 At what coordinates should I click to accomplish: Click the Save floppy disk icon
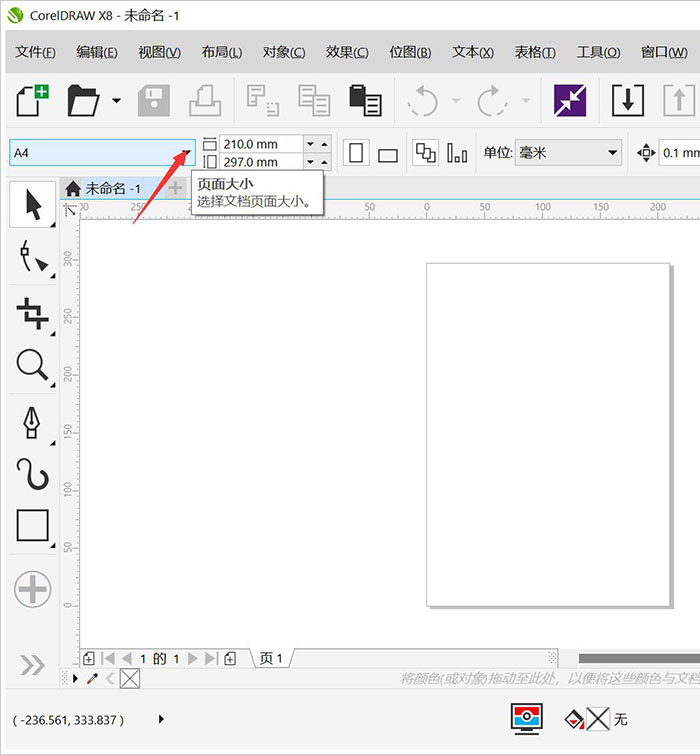(154, 100)
